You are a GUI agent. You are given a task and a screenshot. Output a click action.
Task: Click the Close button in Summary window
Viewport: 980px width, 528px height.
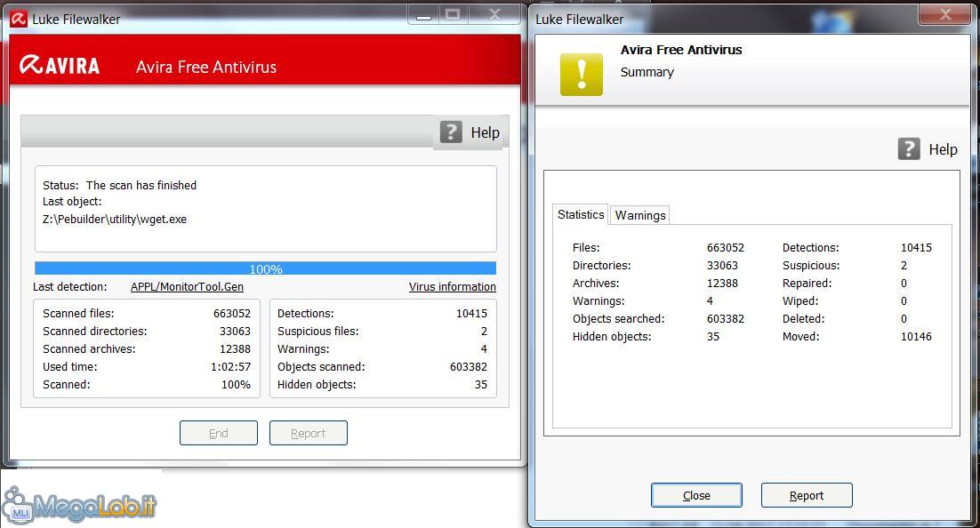point(696,495)
